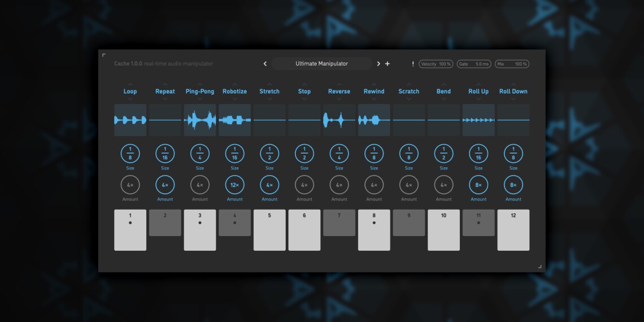Image resolution: width=644 pixels, height=322 pixels.
Task: Click the Loop waveform display
Action: point(130,120)
